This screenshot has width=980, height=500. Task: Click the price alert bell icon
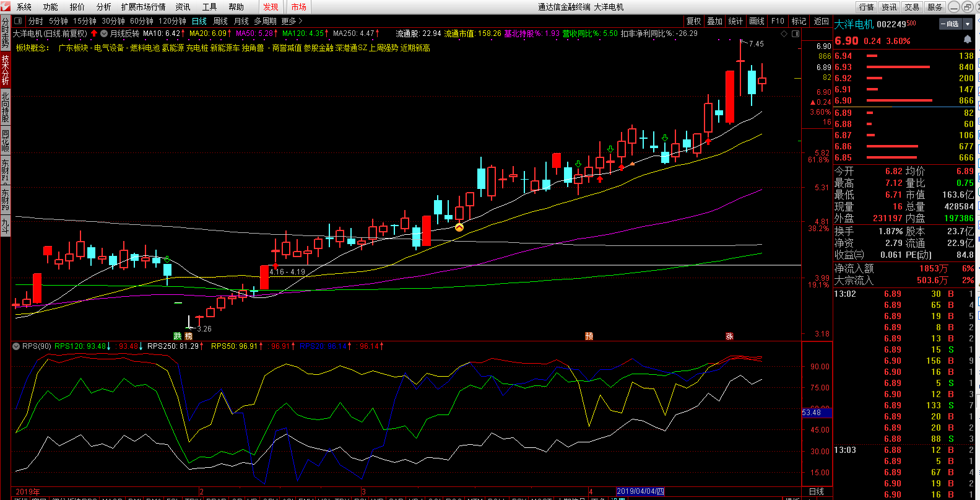967,40
